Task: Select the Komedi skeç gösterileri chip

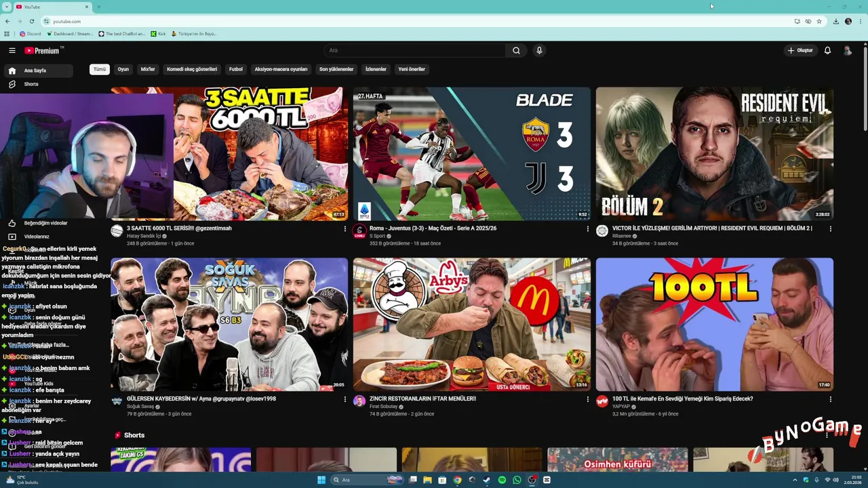Action: [x=192, y=69]
